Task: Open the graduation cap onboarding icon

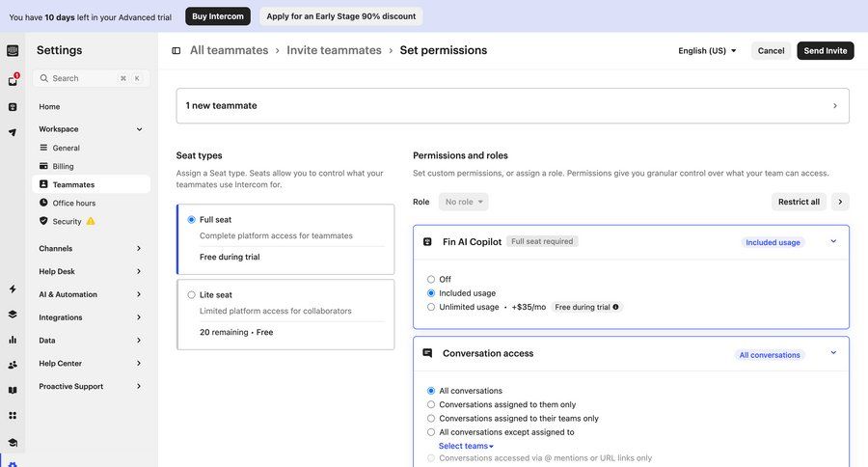Action: pos(13,442)
